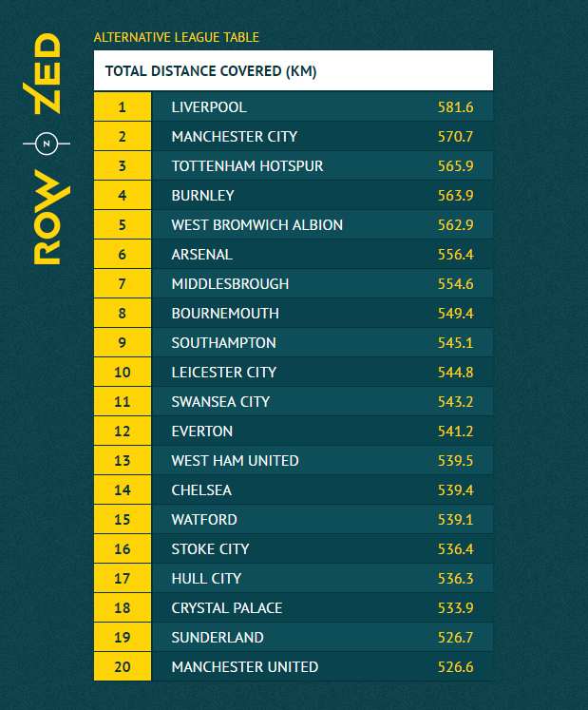Click Everton's distance value 541.2
The width and height of the screenshot is (588, 710).
coord(455,432)
